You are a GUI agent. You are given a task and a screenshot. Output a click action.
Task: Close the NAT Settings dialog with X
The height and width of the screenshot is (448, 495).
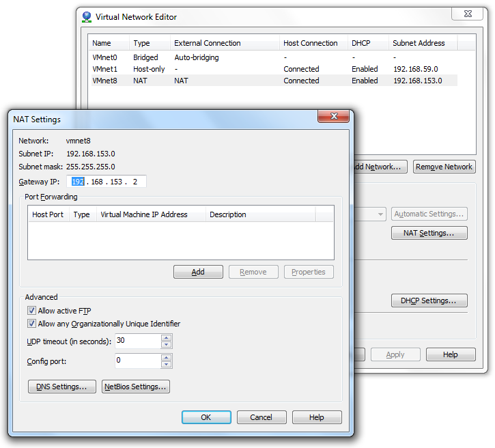click(334, 116)
